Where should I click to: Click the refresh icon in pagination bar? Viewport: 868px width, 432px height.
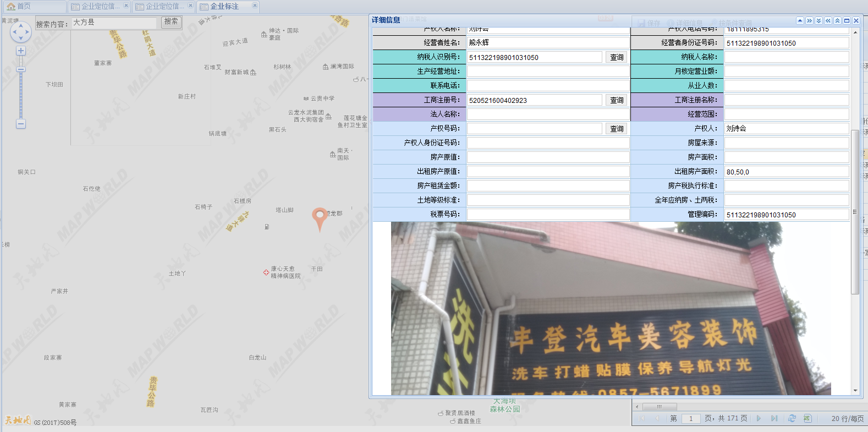(x=792, y=418)
